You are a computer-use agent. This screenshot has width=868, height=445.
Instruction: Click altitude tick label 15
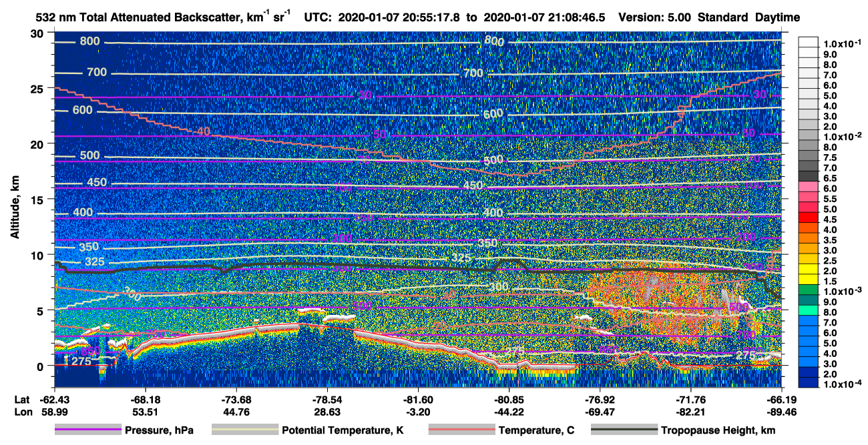(39, 199)
